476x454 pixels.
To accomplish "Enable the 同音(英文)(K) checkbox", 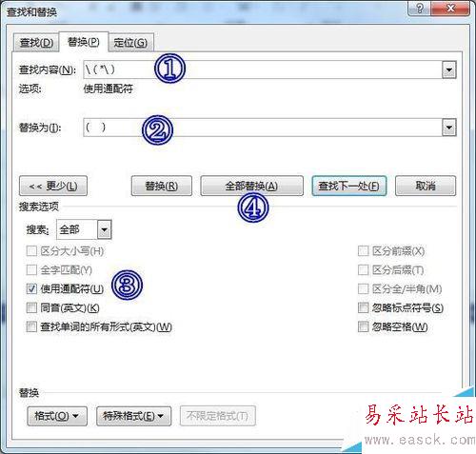I will point(31,307).
